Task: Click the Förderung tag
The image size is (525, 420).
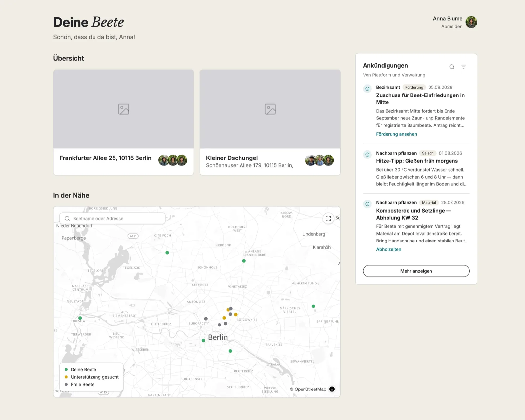Action: (x=414, y=87)
